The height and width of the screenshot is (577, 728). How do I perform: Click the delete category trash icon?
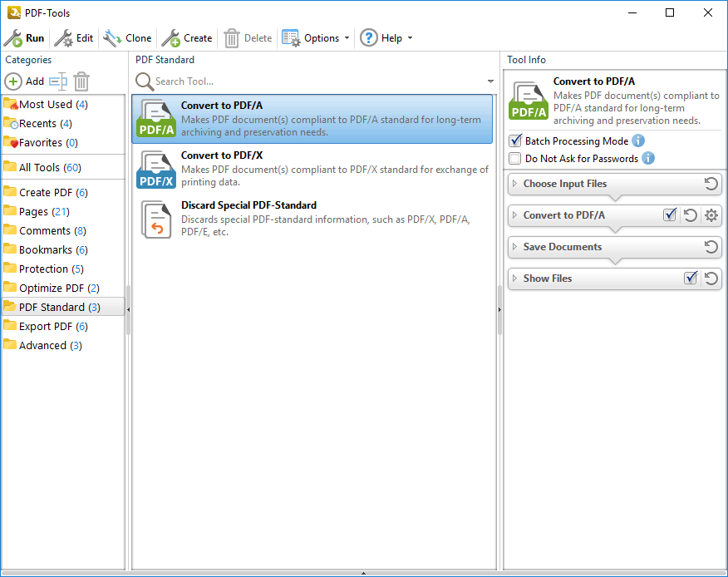point(81,81)
